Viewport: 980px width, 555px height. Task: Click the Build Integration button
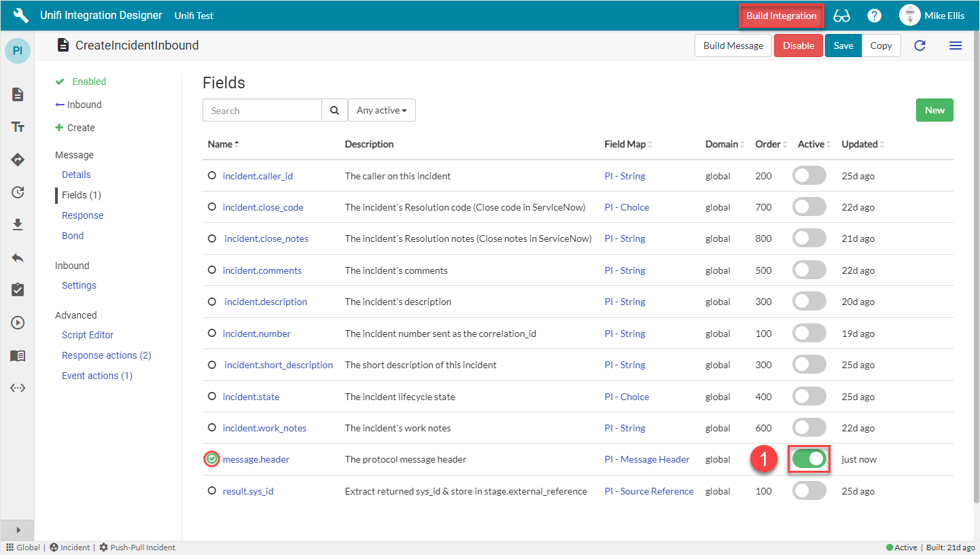tap(781, 16)
